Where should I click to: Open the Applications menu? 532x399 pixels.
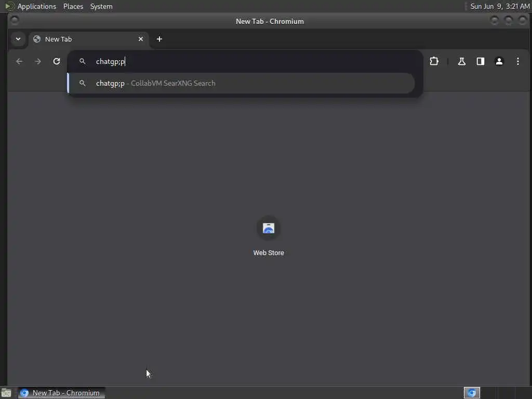point(37,6)
